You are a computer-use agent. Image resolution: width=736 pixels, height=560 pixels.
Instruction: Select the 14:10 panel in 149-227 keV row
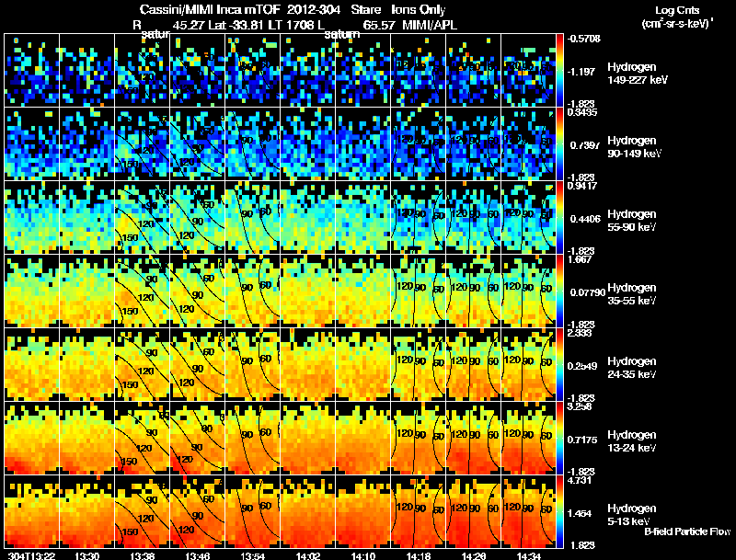(363, 70)
